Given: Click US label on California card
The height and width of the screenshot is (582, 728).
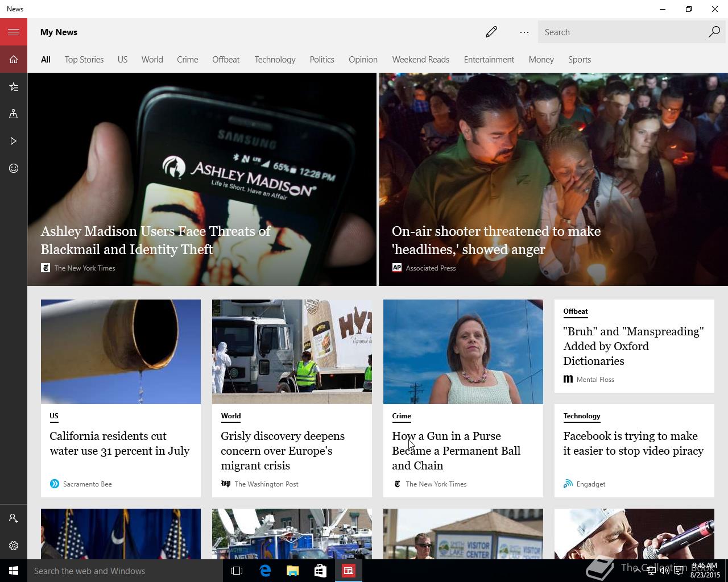Looking at the screenshot, I should (x=54, y=416).
